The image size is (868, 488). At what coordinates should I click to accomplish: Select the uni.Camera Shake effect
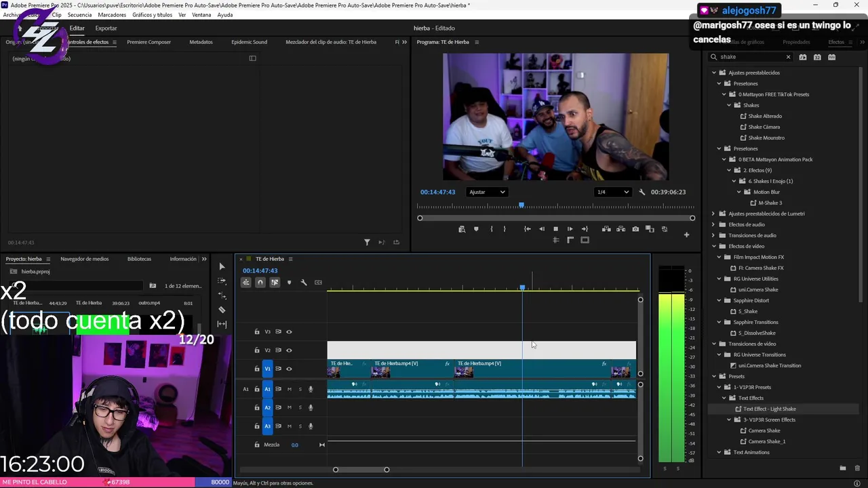click(x=758, y=289)
